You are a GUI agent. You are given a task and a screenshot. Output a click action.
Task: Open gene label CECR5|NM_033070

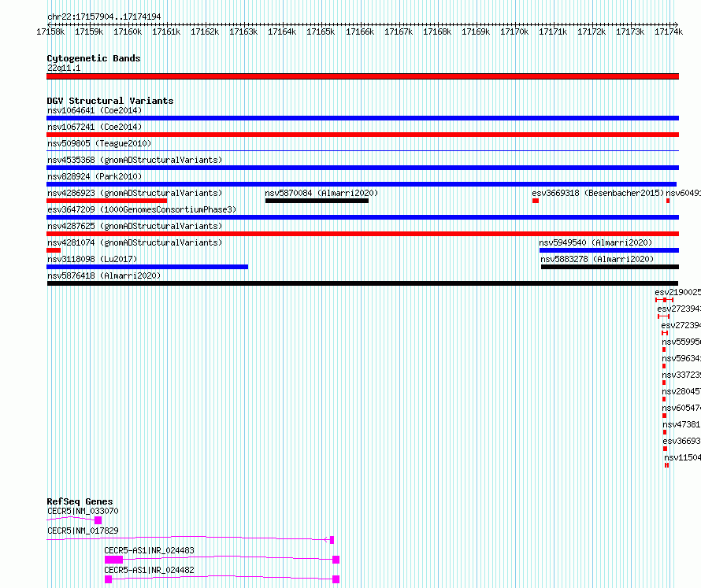click(x=83, y=511)
